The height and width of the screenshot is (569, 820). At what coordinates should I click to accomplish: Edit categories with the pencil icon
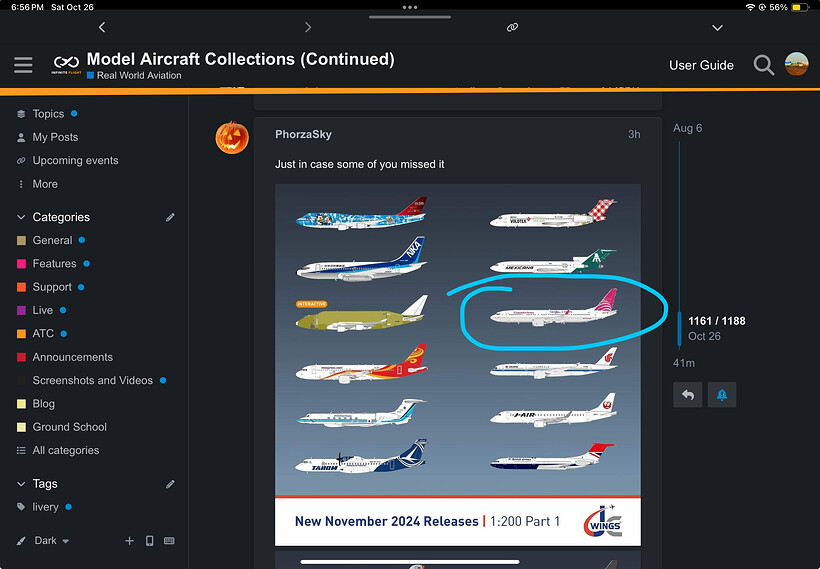[170, 217]
